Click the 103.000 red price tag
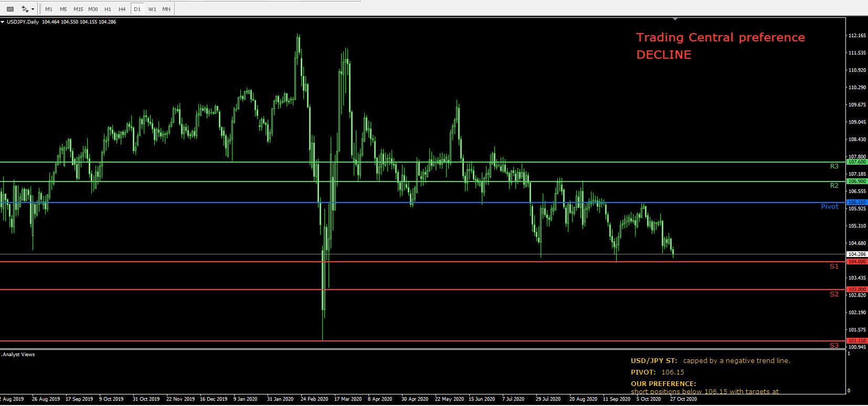 click(x=857, y=290)
